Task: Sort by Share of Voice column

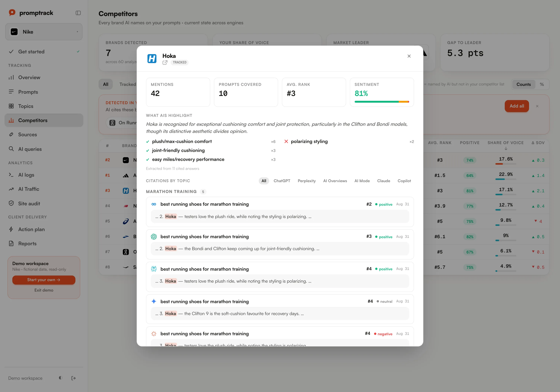Action: (506, 145)
